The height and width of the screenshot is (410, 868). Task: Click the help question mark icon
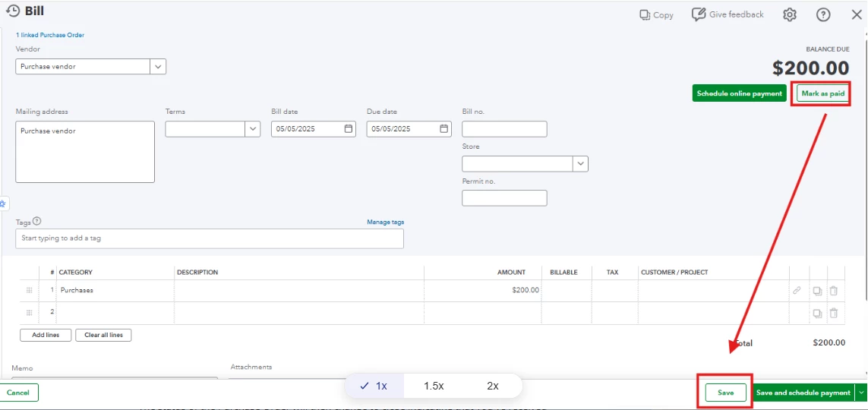pyautogui.click(x=823, y=15)
